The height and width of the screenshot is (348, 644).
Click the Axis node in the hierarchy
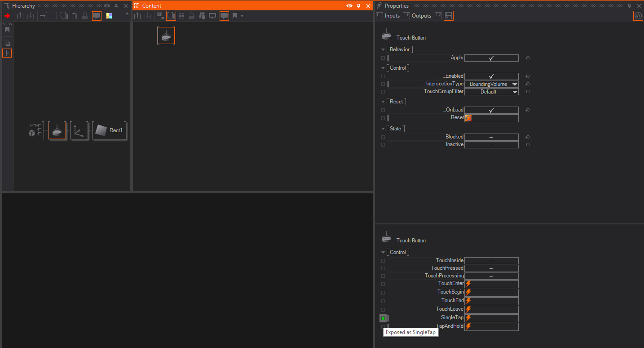coord(79,130)
